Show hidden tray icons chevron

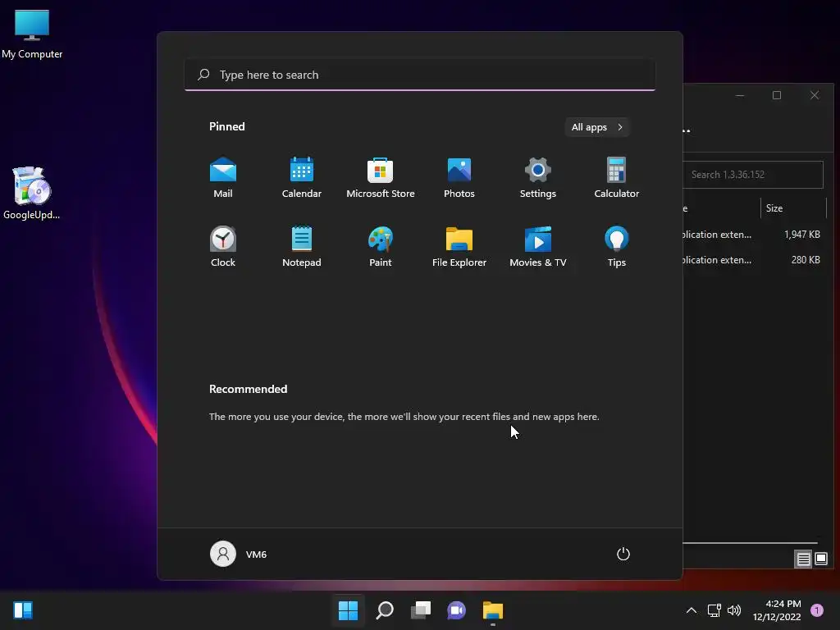692,610
